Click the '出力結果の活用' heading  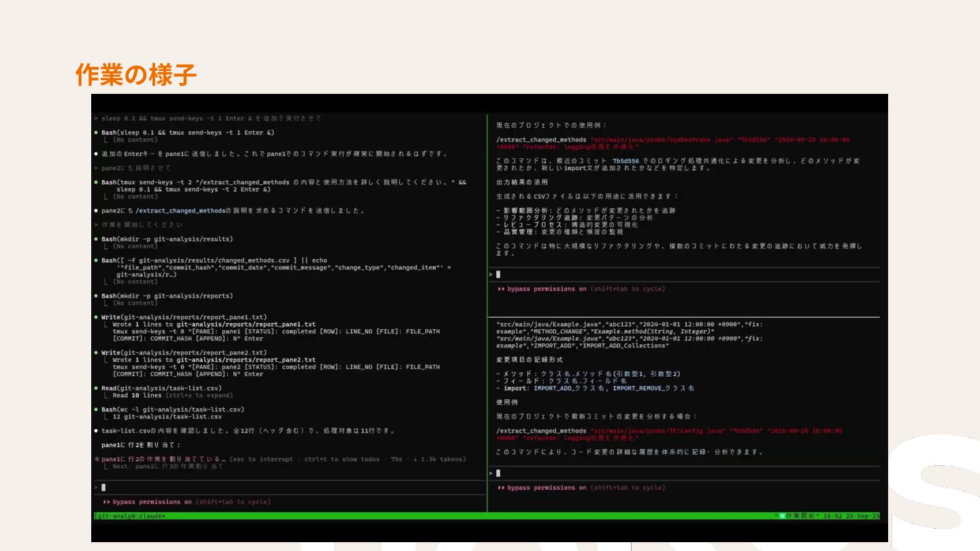click(522, 182)
